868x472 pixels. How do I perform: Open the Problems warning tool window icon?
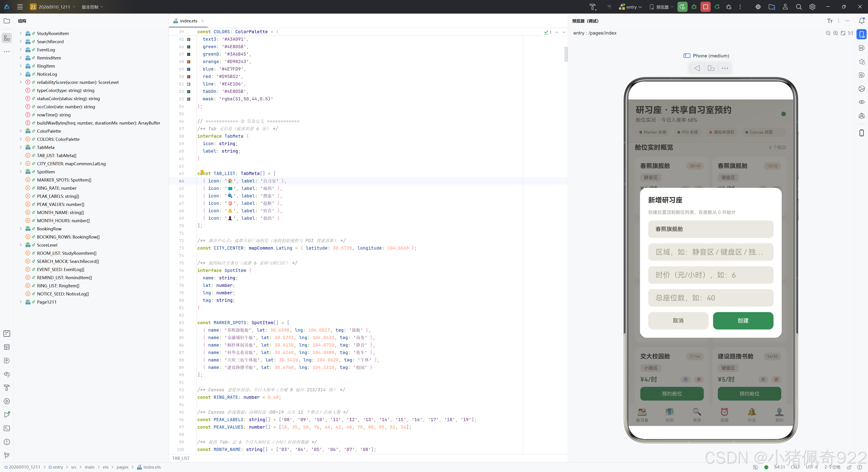pyautogui.click(x=7, y=442)
